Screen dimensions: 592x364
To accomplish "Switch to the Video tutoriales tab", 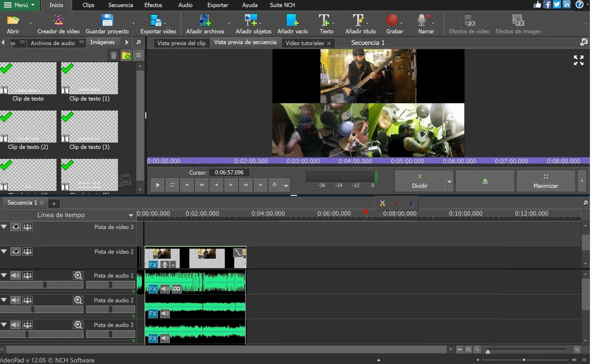I will click(308, 43).
